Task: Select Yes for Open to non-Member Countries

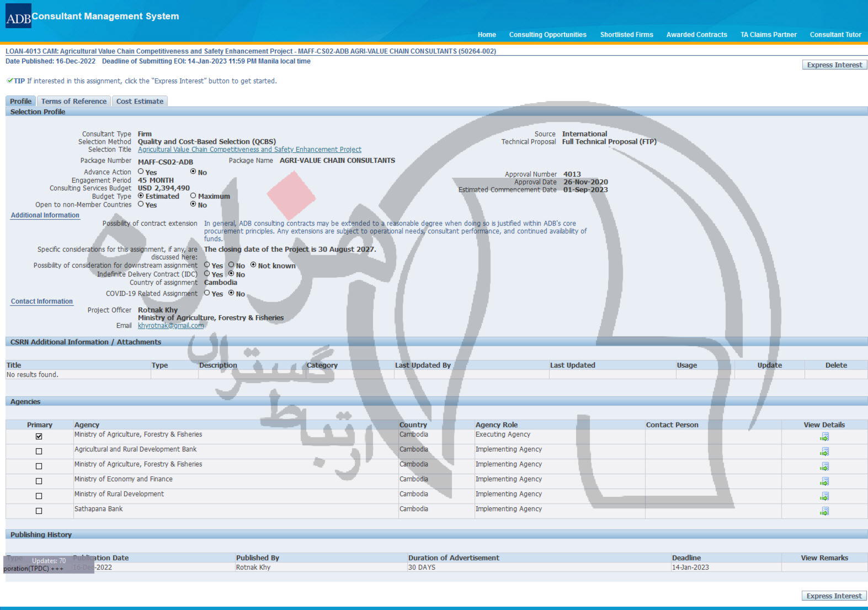Action: click(141, 204)
